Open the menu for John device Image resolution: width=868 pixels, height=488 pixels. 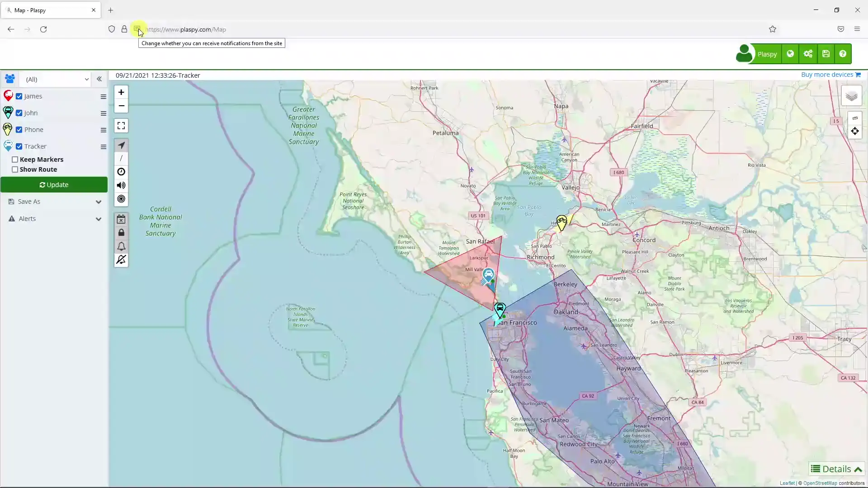[x=103, y=113]
